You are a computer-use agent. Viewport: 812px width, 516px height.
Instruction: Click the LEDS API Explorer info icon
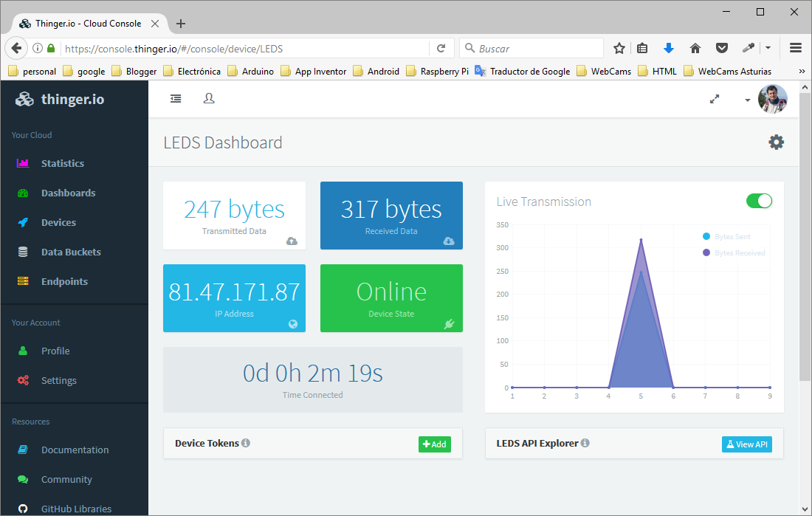585,443
